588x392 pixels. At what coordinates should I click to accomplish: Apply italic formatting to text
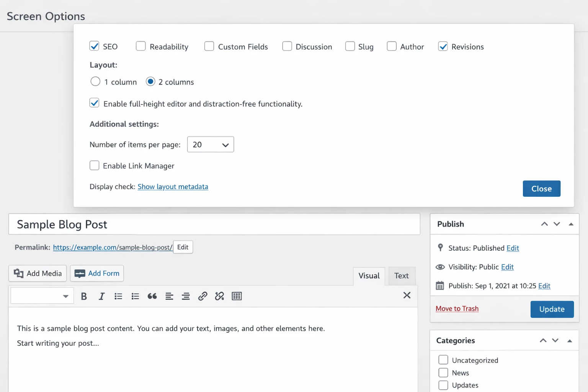click(x=101, y=296)
